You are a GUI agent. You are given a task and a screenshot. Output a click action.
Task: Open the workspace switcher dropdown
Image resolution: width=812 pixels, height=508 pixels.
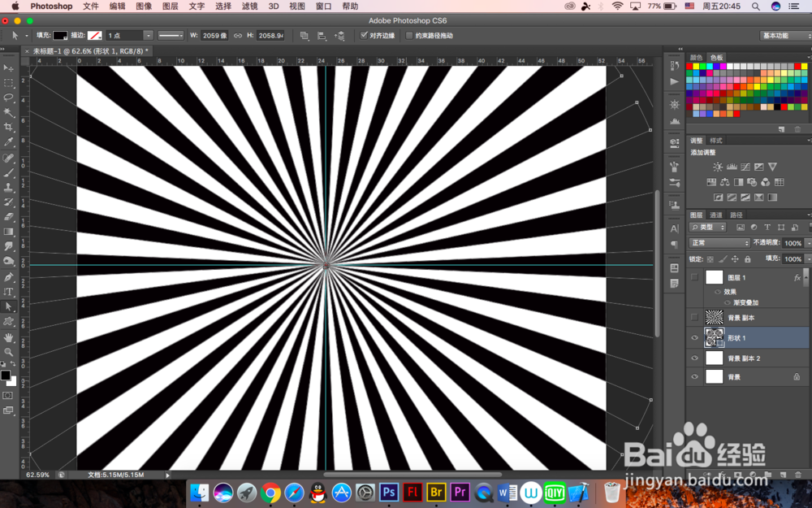(785, 36)
